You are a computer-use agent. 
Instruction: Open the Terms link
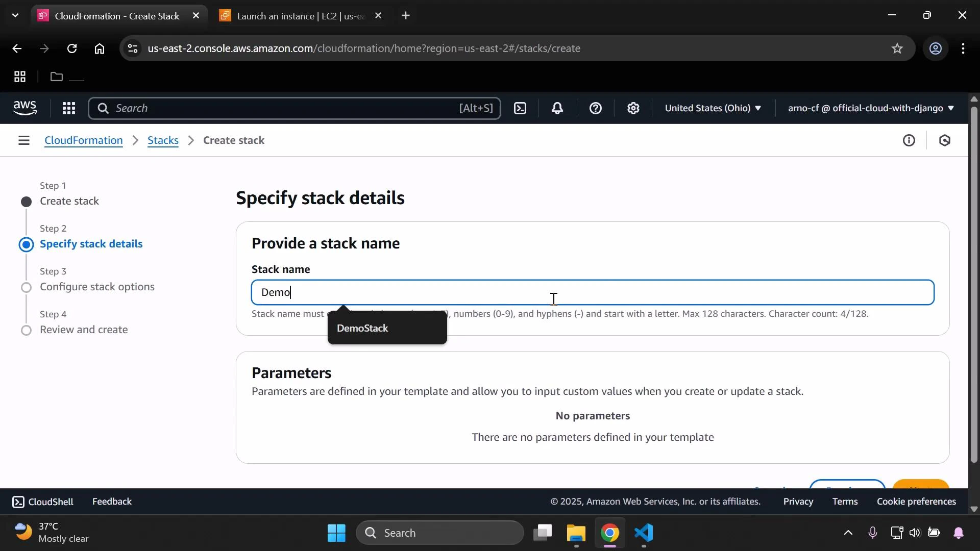point(845,502)
